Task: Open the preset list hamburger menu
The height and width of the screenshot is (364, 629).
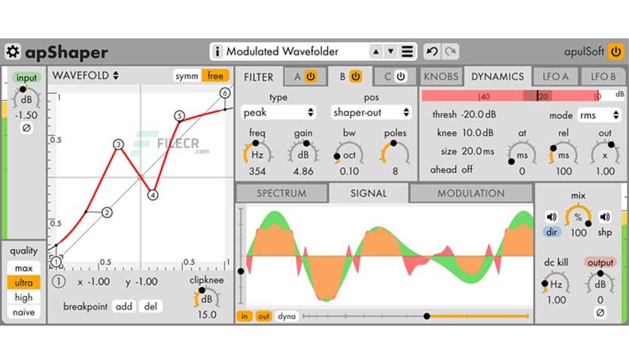Action: (x=407, y=52)
